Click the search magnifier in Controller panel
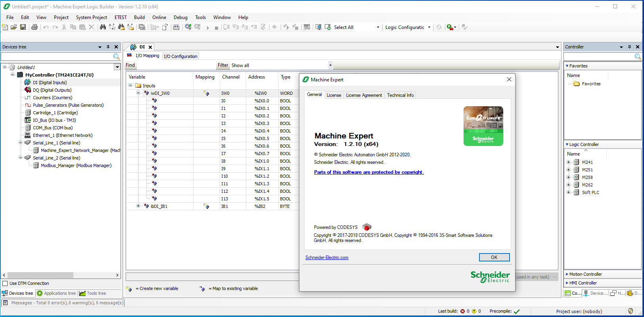The height and width of the screenshot is (317, 644). pos(638,57)
